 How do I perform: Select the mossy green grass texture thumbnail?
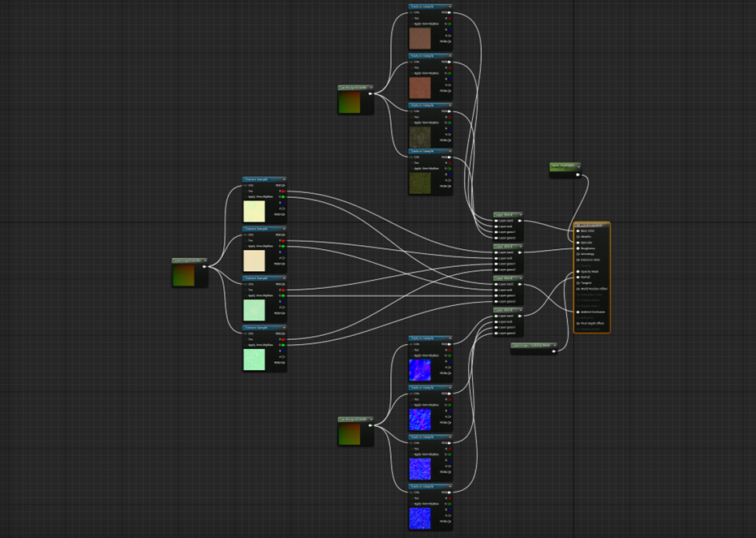point(419,183)
